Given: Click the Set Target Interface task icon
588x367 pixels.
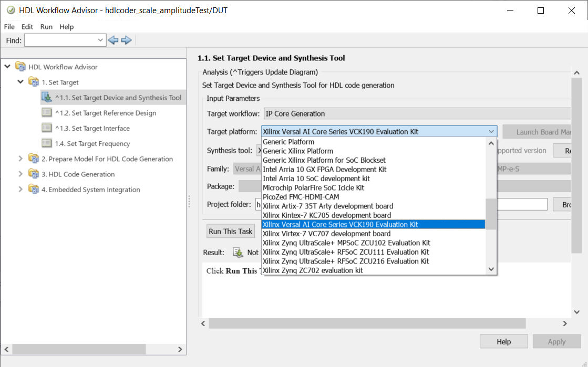Looking at the screenshot, I should click(47, 128).
